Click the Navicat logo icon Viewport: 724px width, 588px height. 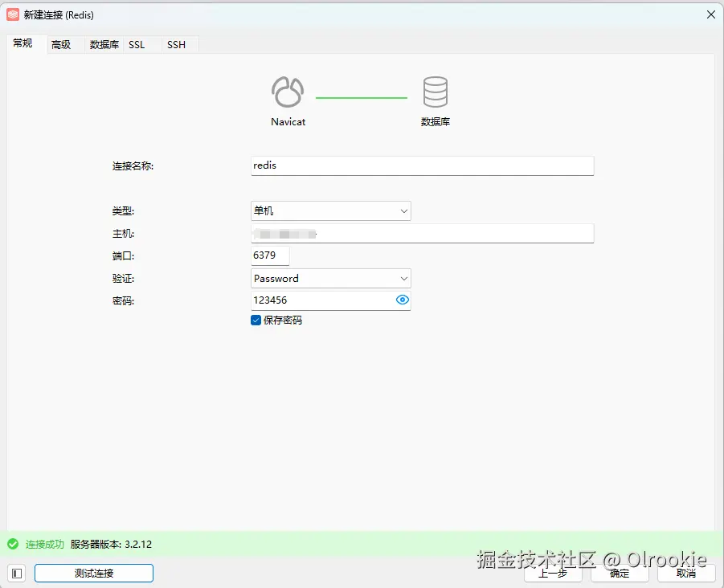[x=288, y=92]
